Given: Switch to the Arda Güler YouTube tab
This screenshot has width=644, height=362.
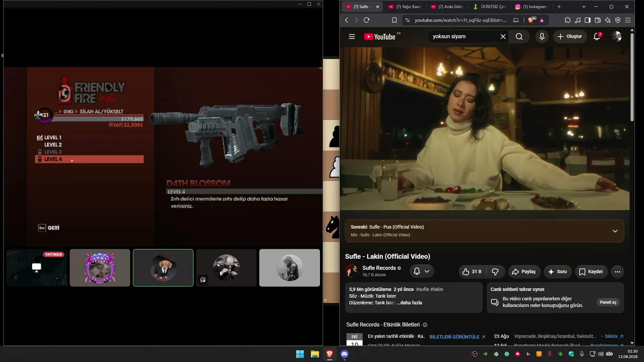Looking at the screenshot, I should coord(447,7).
